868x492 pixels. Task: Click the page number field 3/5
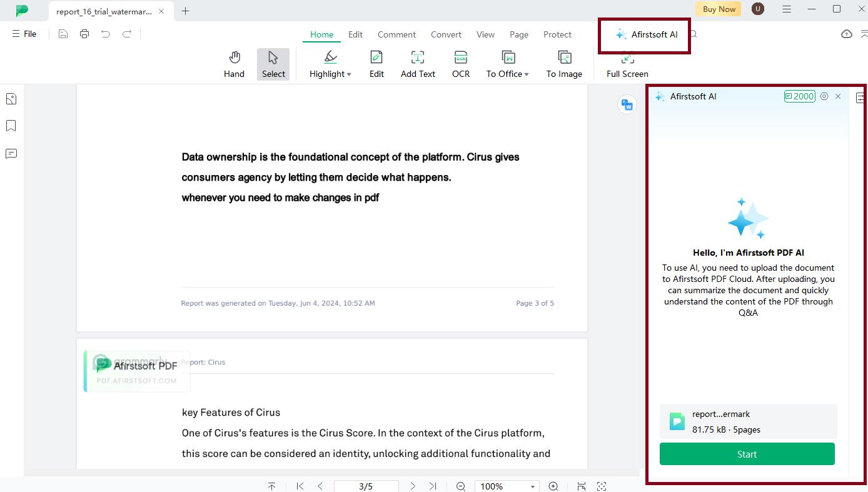click(366, 486)
